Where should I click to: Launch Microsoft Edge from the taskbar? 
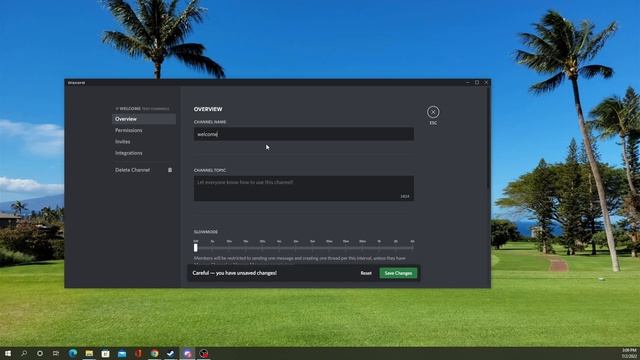[73, 353]
